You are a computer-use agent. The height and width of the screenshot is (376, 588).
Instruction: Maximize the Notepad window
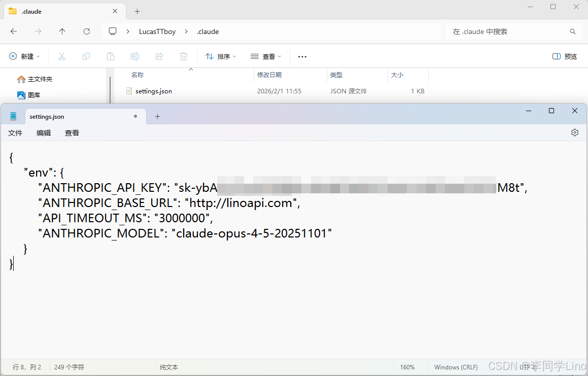(x=551, y=111)
